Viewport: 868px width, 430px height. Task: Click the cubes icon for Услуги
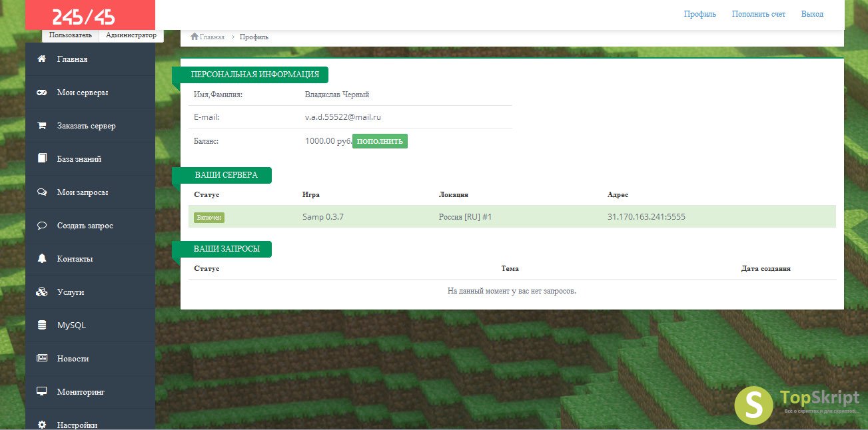pyautogui.click(x=42, y=292)
